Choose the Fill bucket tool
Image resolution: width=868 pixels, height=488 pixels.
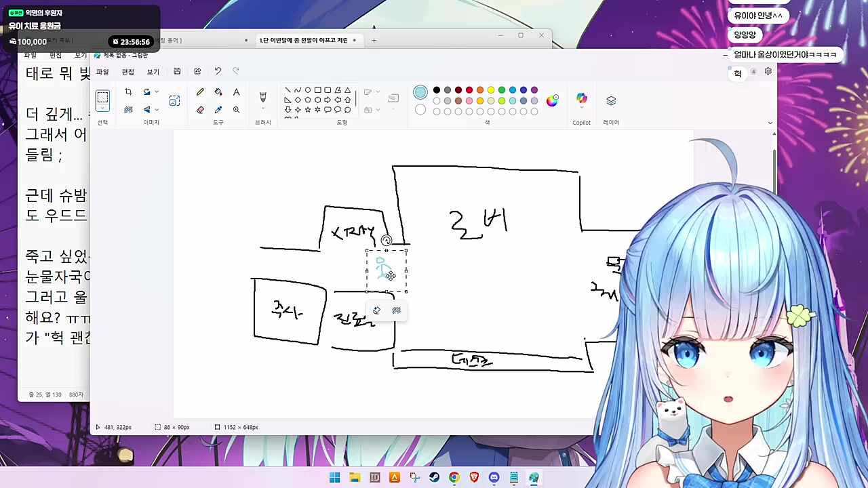(x=218, y=92)
